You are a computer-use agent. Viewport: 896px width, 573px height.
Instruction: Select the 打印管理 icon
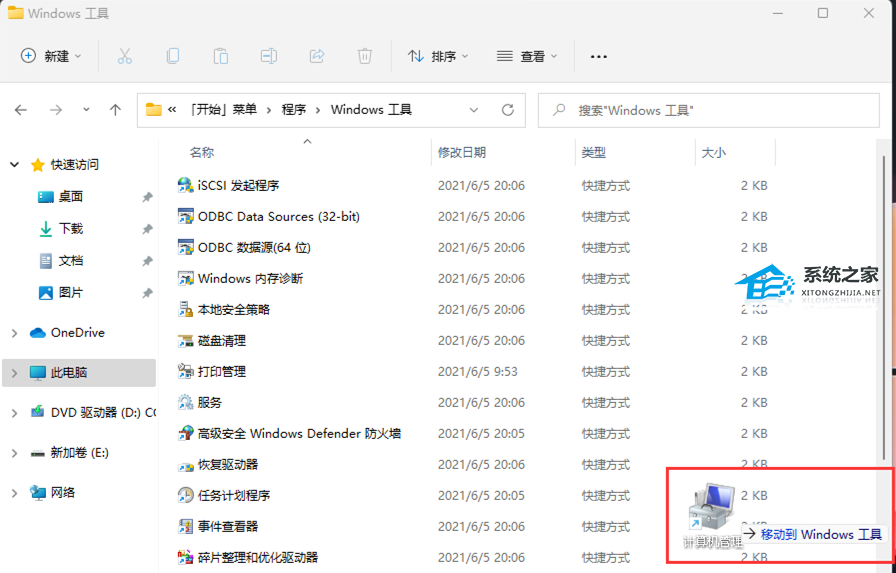tap(185, 371)
